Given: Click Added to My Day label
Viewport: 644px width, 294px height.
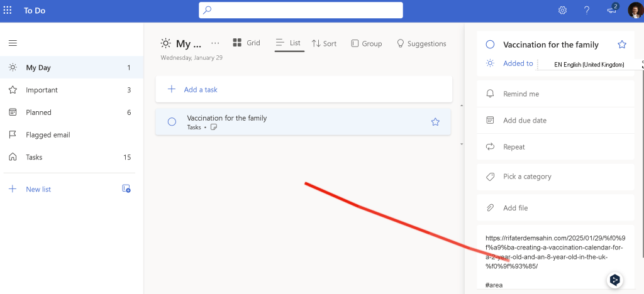Looking at the screenshot, I should (518, 63).
